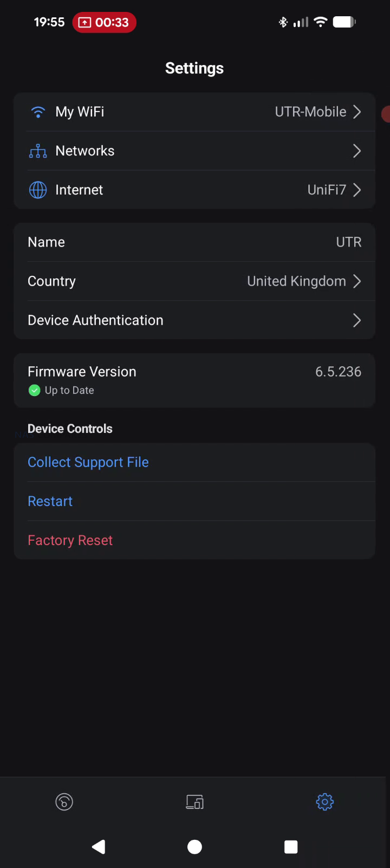Tap the red Factory Reset option
The image size is (390, 868).
pyautogui.click(x=70, y=540)
